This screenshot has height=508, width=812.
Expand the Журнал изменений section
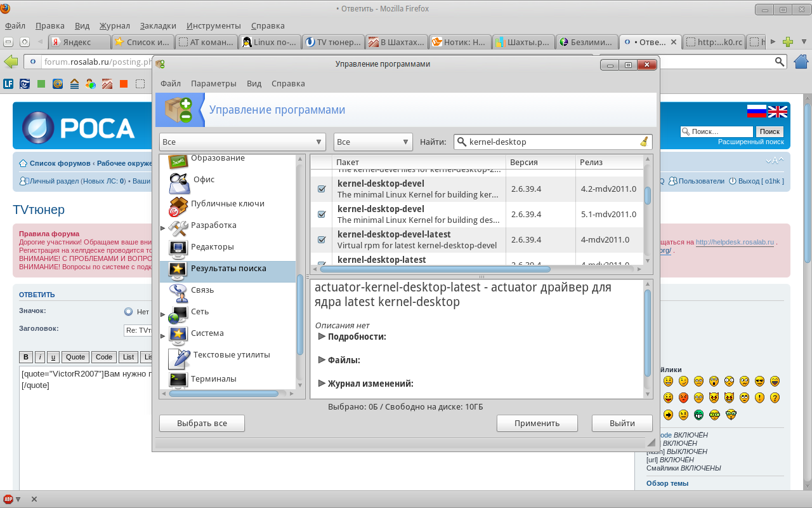[322, 384]
